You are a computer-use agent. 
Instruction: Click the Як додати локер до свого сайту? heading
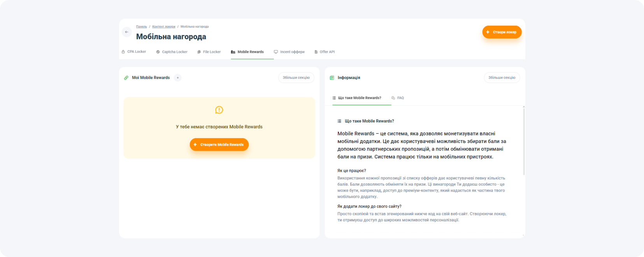(x=369, y=206)
